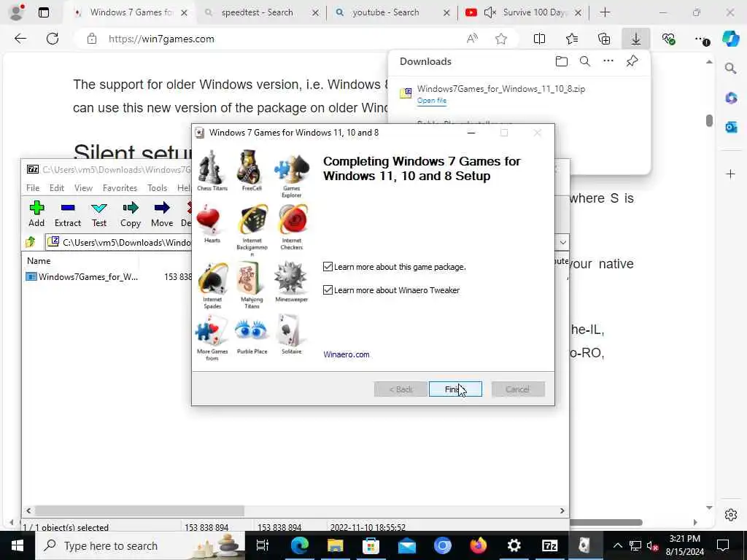Open more options in Downloads panel
Image resolution: width=747 pixels, height=560 pixels.
click(x=608, y=61)
